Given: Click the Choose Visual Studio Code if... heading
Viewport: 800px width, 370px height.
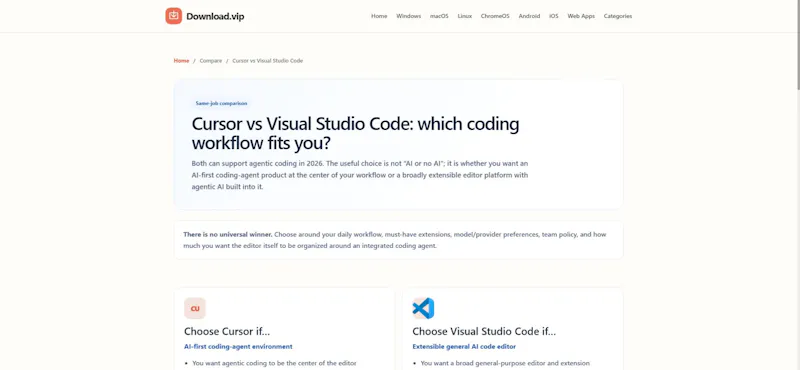Looking at the screenshot, I should pyautogui.click(x=484, y=331).
